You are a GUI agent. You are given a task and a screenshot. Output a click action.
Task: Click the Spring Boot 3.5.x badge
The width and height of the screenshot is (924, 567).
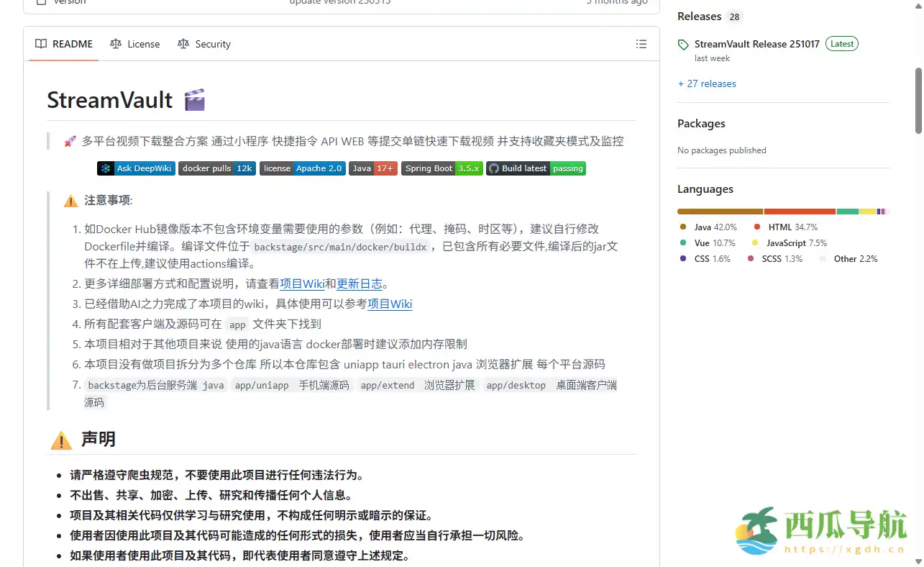(442, 168)
